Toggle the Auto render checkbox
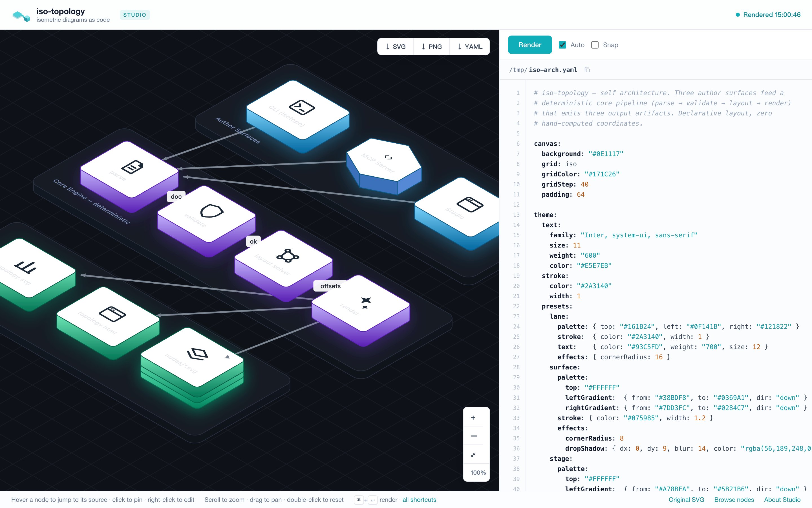 562,45
